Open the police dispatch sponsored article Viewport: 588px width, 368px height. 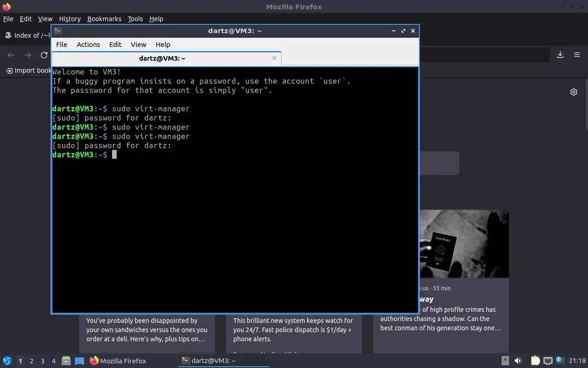click(293, 330)
